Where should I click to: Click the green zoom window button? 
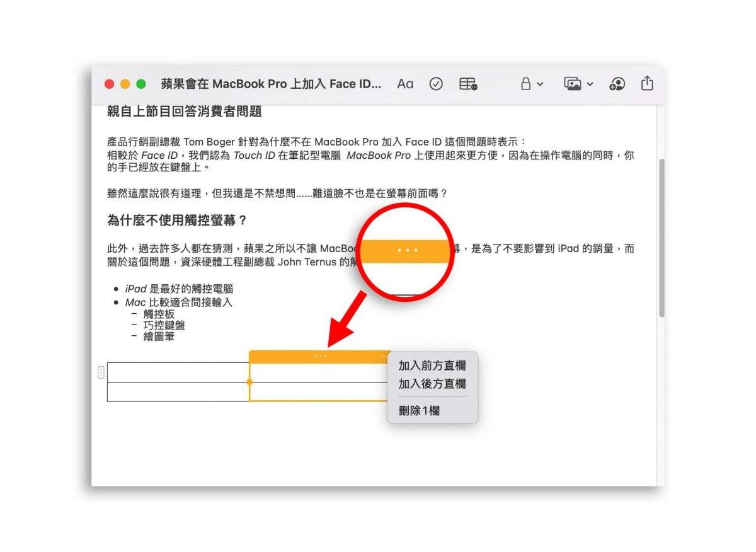pos(141,84)
